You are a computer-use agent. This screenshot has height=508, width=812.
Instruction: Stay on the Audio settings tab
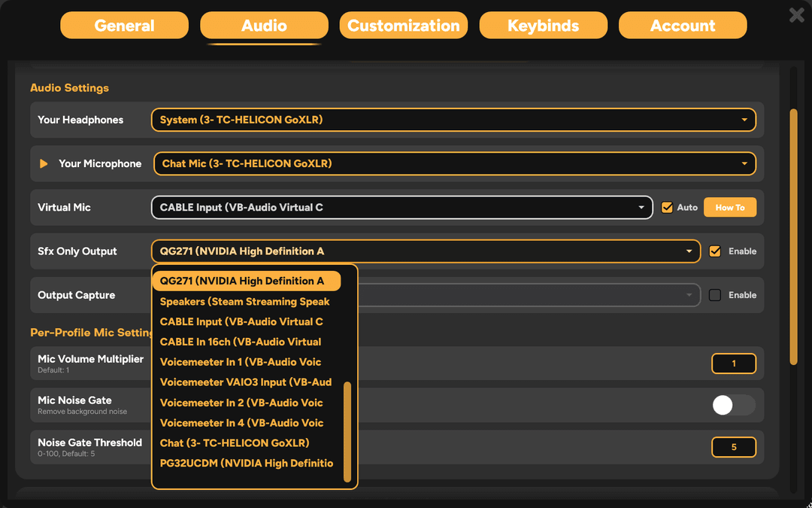click(264, 25)
